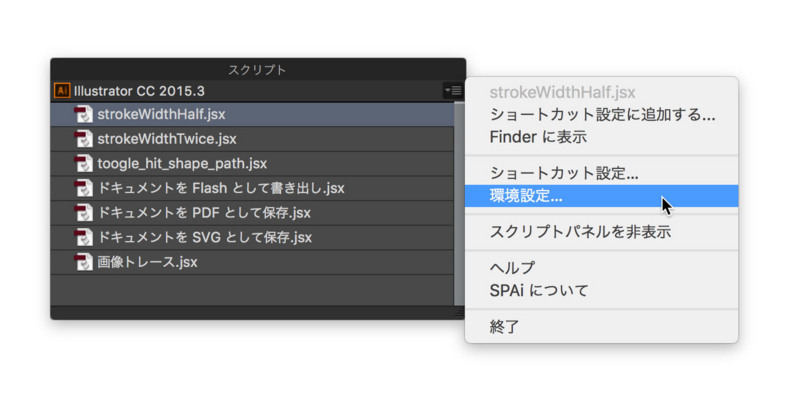Viewport: 800px width, 393px height.
Task: Open ヘルプ from the menu
Action: [x=602, y=268]
